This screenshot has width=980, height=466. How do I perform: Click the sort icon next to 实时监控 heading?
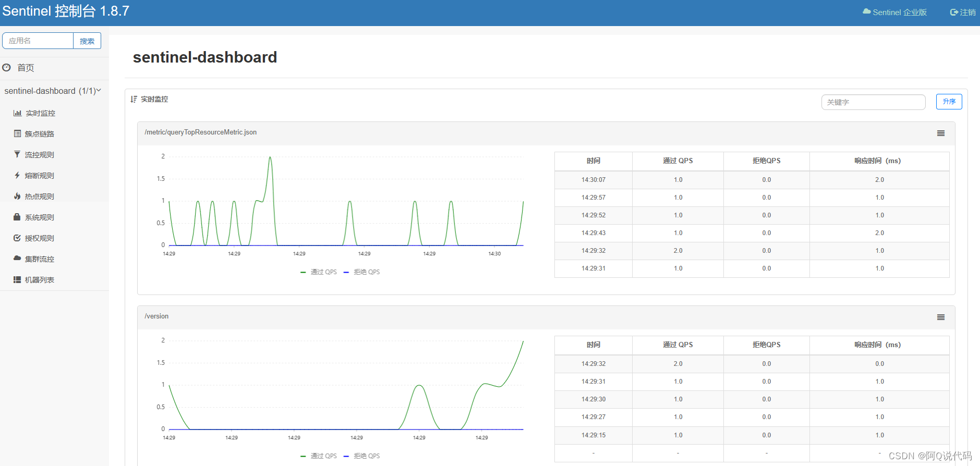pyautogui.click(x=134, y=99)
